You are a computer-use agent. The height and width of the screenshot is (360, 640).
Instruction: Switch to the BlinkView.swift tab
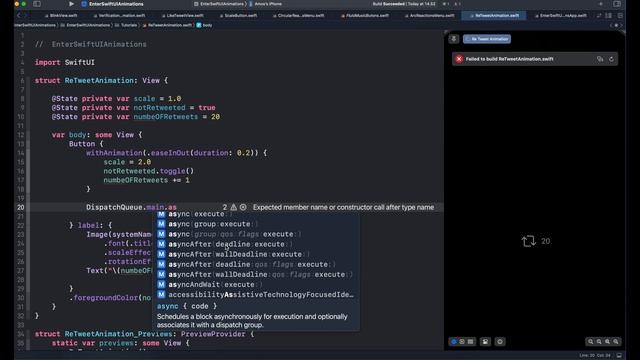(x=61, y=16)
